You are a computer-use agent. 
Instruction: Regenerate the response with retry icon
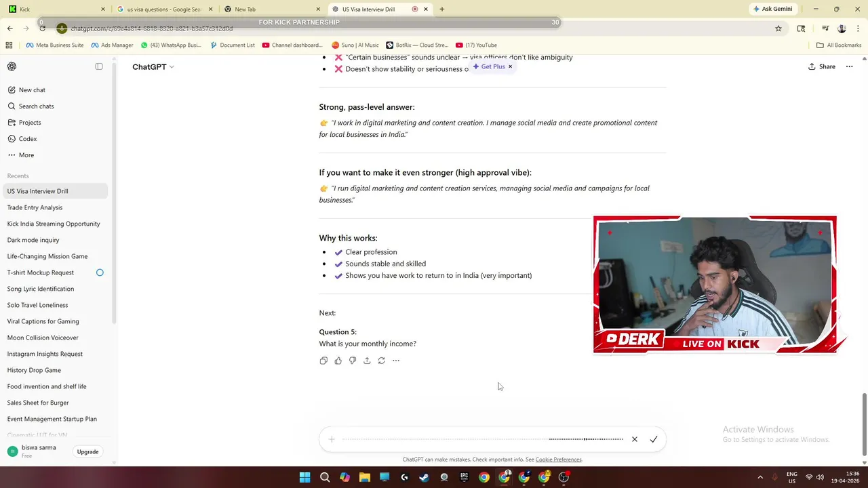pos(382,361)
